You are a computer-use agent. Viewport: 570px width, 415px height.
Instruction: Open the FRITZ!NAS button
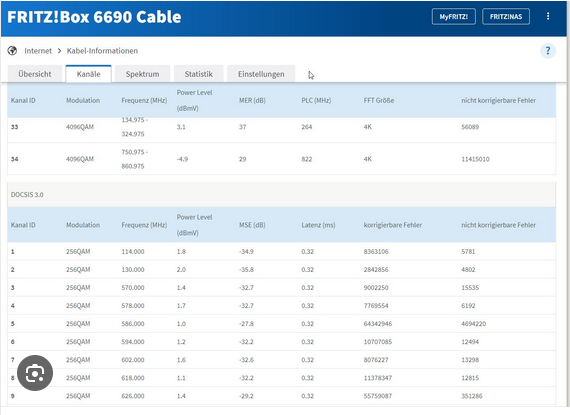[506, 17]
